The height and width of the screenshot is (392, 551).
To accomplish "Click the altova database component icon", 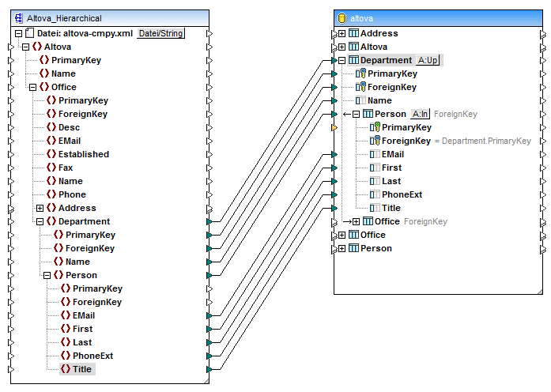I will click(x=342, y=18).
